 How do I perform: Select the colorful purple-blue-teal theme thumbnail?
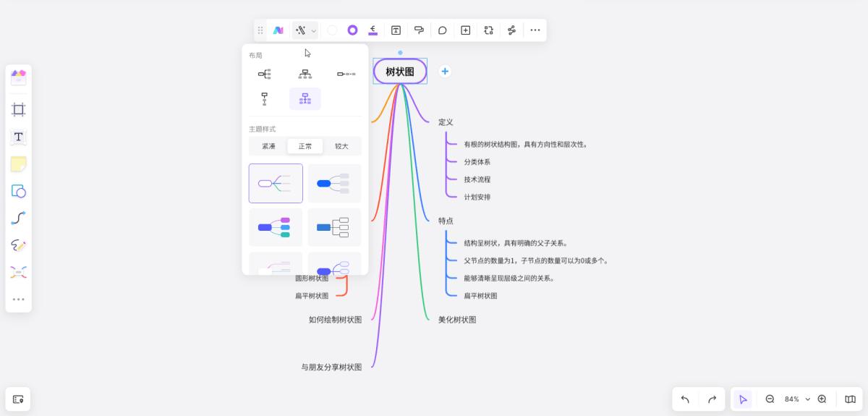pos(276,227)
